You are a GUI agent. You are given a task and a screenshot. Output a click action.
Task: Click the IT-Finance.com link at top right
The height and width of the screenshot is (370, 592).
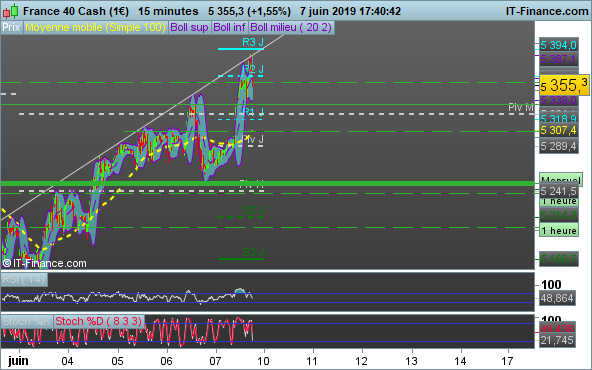click(x=547, y=11)
